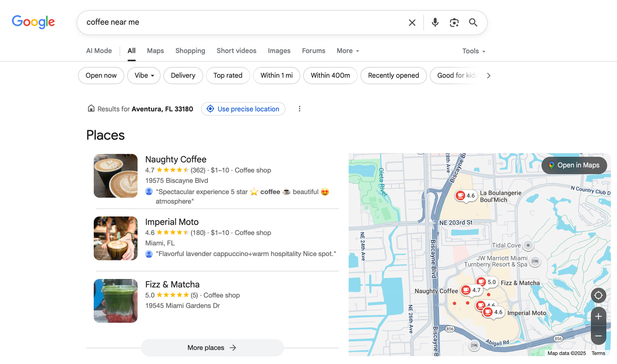Click the 'Miami, FL' text under Imperial Moto
The width and height of the screenshot is (617, 364).
pos(160,243)
